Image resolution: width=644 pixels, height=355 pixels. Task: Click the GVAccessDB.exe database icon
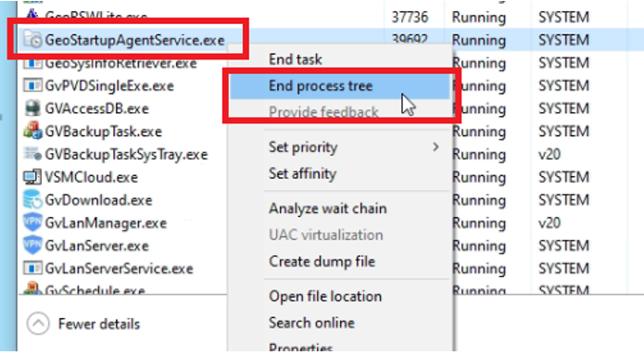32,108
